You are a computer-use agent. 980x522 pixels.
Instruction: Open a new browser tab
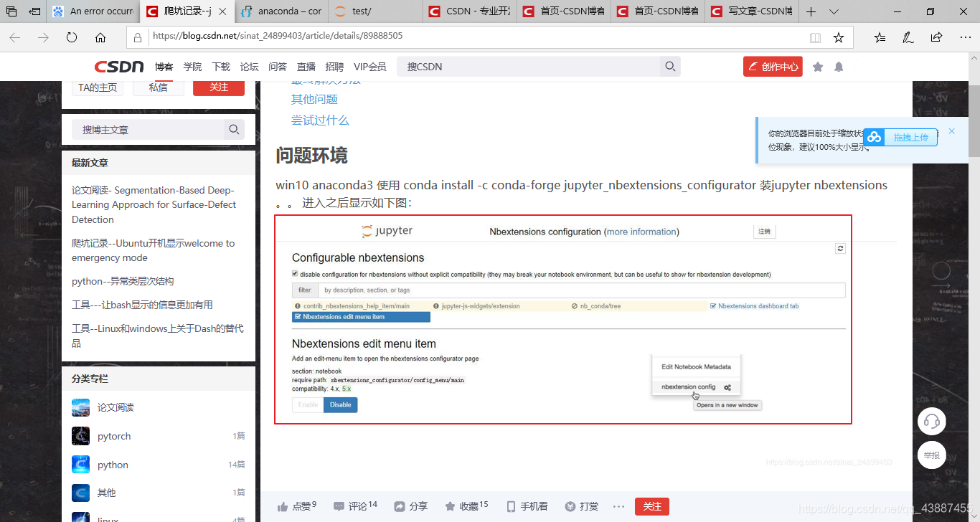pos(811,11)
